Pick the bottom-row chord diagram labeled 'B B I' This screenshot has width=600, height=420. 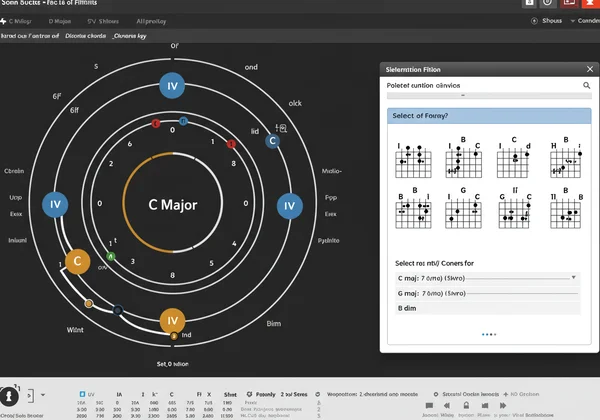[413, 208]
